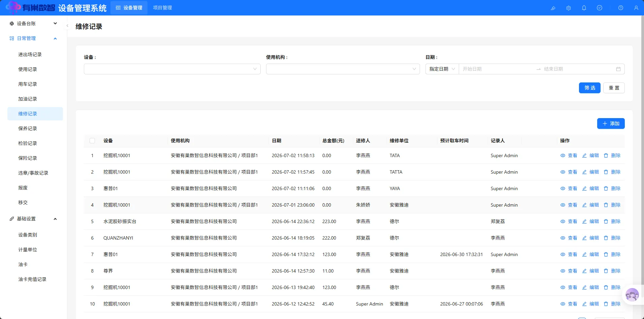View row 4 dated 2026-07-01 23:06:00
Screen dimensions: 644x319
[569, 205]
